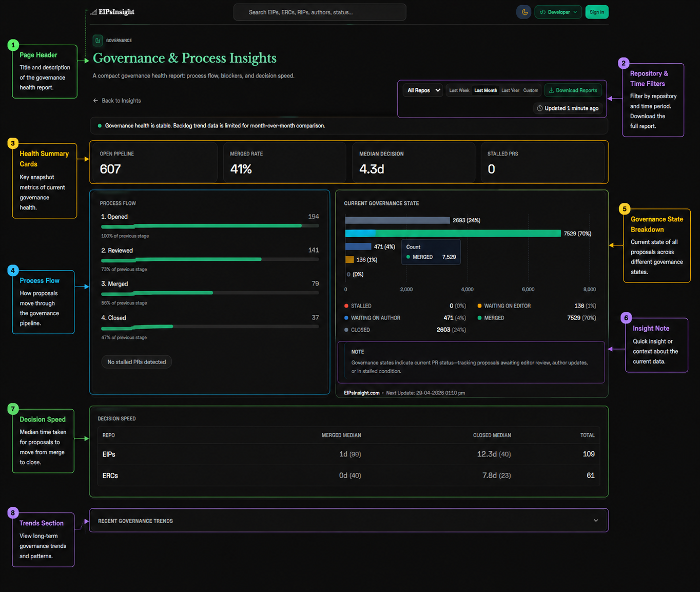Click the back arrow beside Back to Insights
Screen dimensions: 700x592
click(95, 101)
